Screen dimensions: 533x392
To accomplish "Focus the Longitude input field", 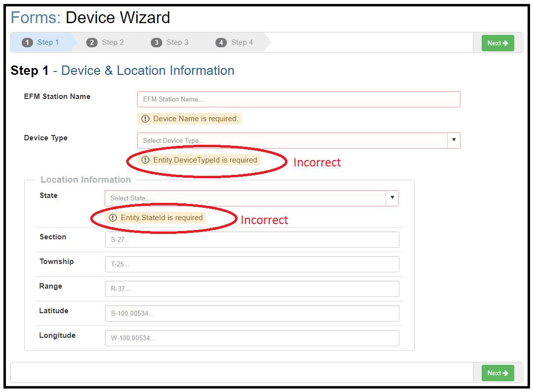I will (252, 338).
